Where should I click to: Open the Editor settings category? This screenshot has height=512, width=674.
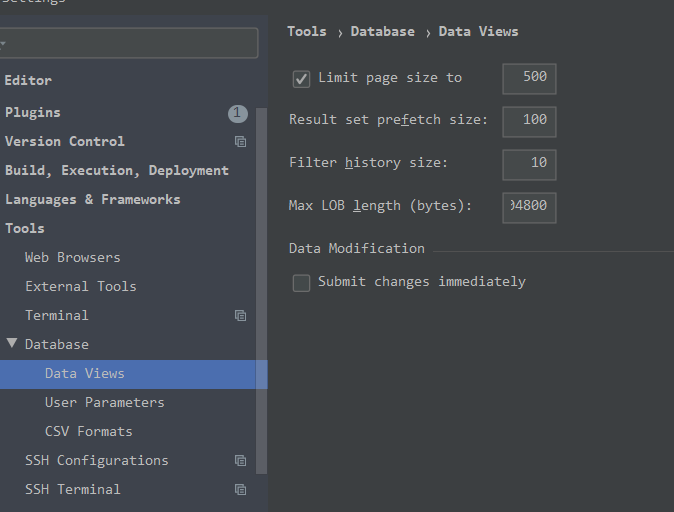click(x=28, y=80)
